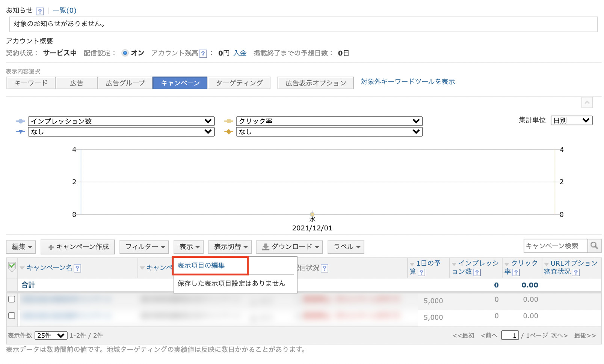Click the 入金 link

click(240, 53)
